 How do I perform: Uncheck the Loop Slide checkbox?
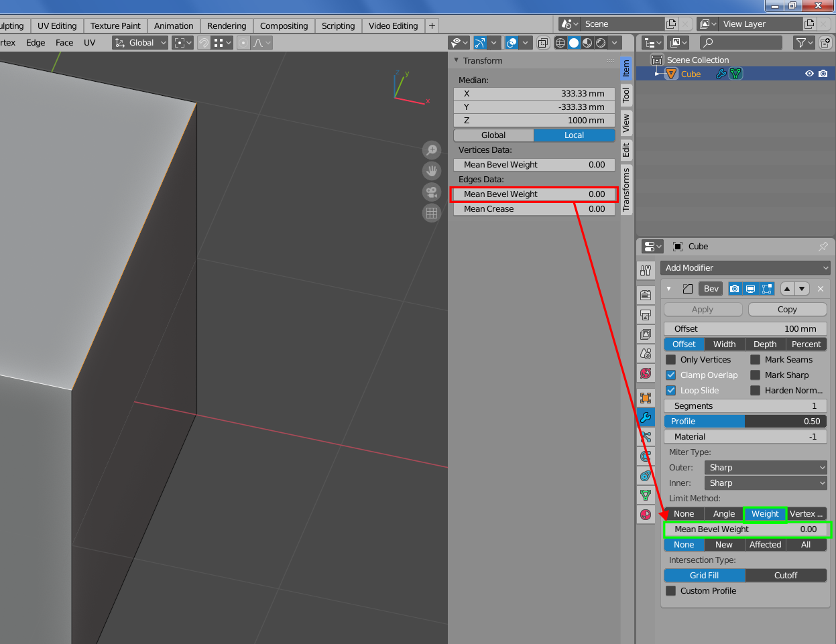[671, 391]
